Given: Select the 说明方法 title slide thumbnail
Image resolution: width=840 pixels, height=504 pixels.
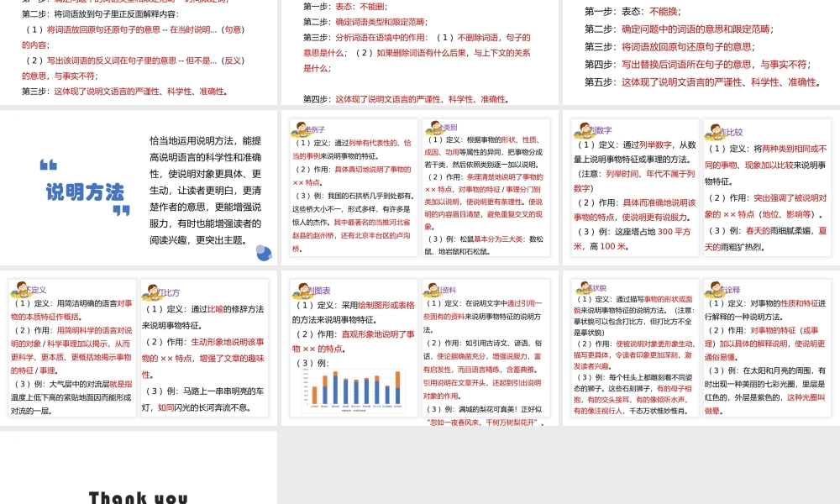Looking at the screenshot, I should [x=139, y=187].
